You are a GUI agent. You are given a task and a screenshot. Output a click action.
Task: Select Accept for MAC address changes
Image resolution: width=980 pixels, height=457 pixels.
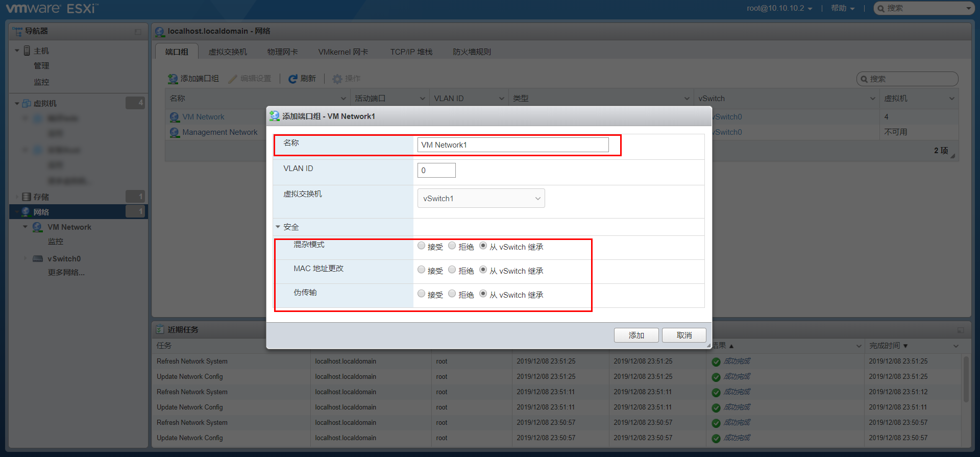[421, 270]
